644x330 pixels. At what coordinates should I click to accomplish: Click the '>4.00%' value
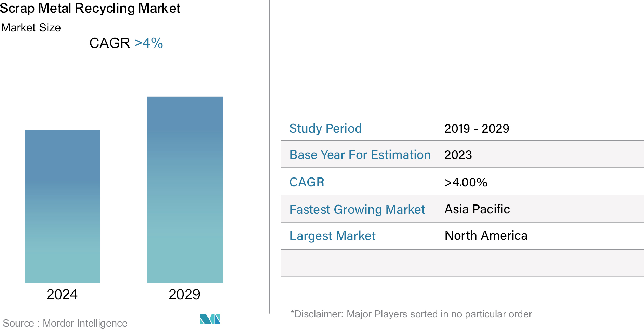pyautogui.click(x=466, y=182)
